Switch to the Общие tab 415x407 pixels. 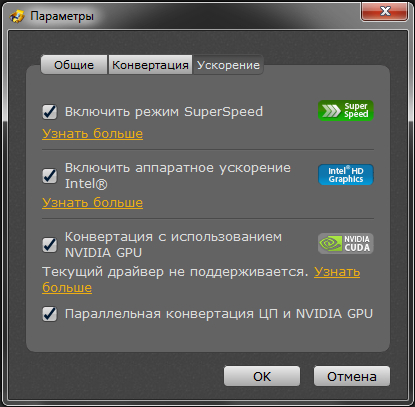click(74, 65)
